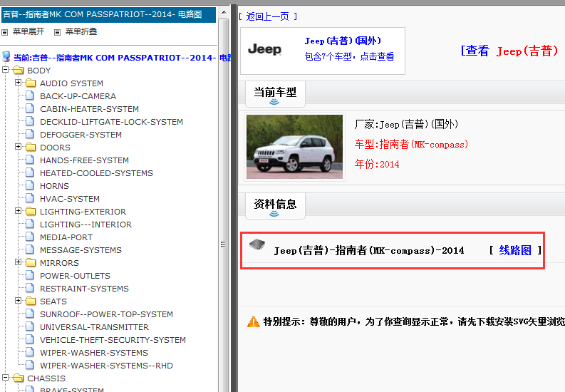The image size is (565, 392).
Task: Click the WIPER-WASHER-SYSTEMS--RHD document icon
Action: (x=30, y=365)
